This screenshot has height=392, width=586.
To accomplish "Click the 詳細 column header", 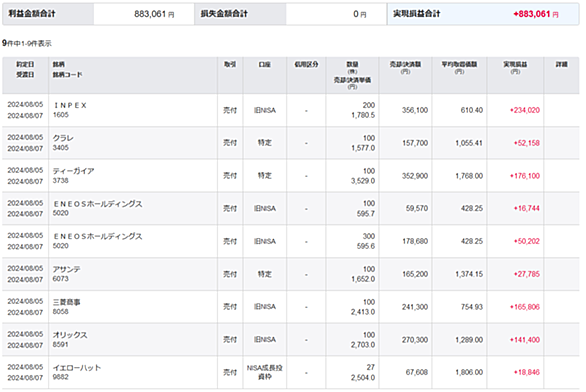I will click(x=561, y=65).
